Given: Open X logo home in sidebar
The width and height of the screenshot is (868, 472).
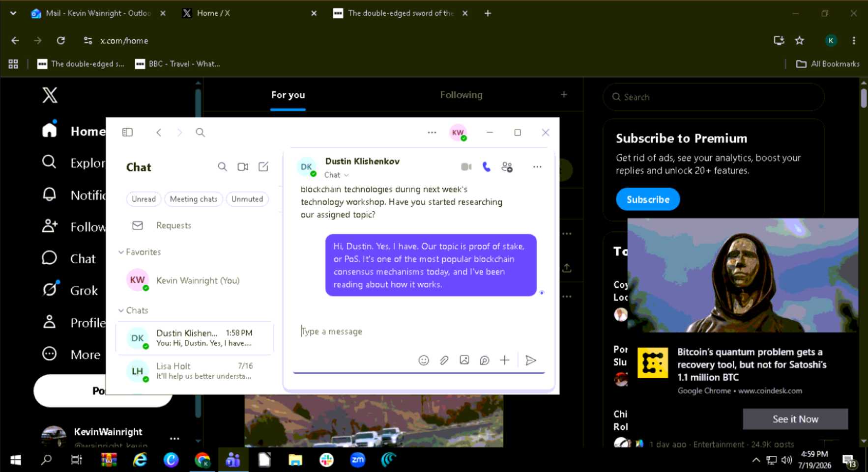Looking at the screenshot, I should point(50,95).
